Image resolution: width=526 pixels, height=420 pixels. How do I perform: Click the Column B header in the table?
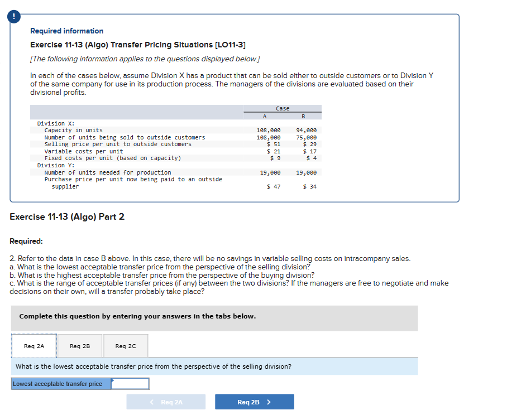pyautogui.click(x=303, y=116)
